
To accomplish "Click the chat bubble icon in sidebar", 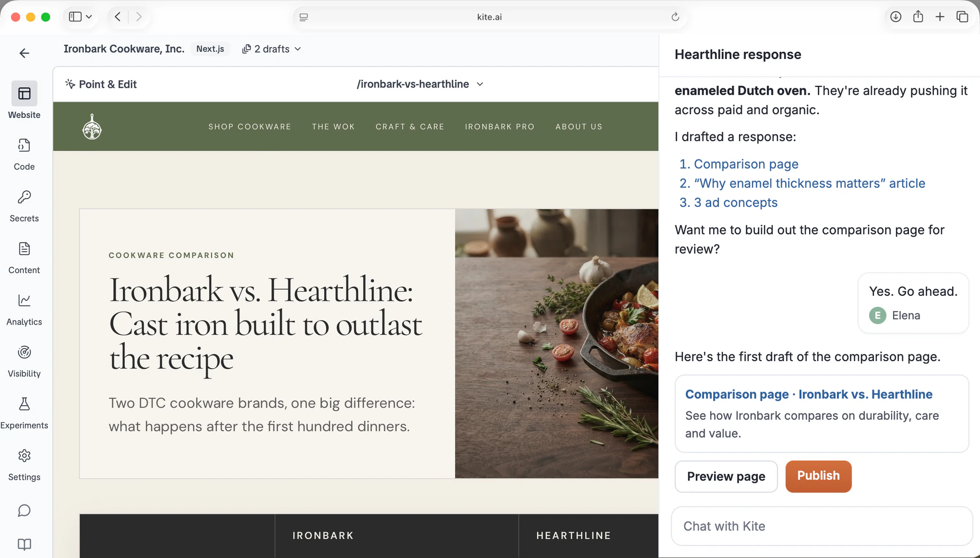I will pyautogui.click(x=24, y=510).
